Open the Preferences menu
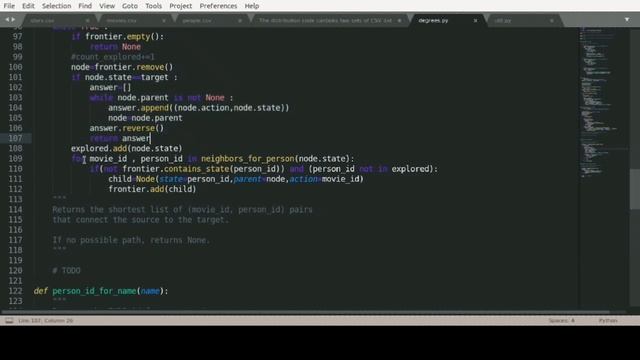Viewport: 640px width, 360px height. pos(218,6)
